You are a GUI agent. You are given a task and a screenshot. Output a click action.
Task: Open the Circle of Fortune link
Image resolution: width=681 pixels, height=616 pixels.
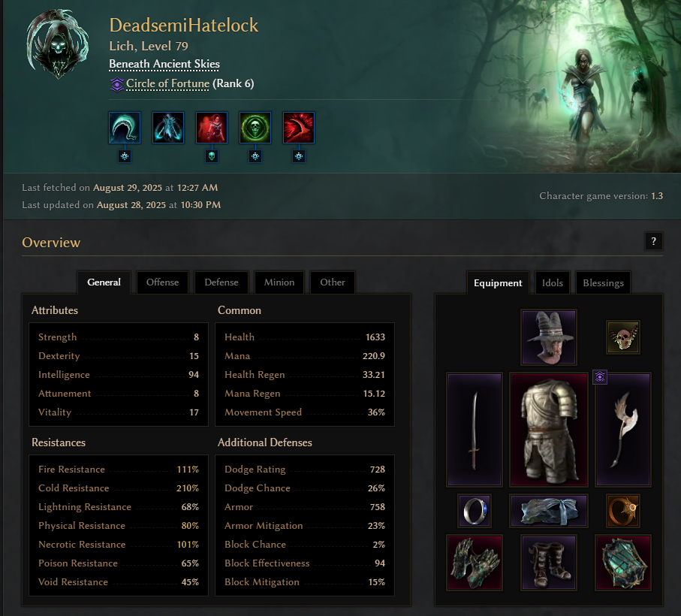coord(167,83)
